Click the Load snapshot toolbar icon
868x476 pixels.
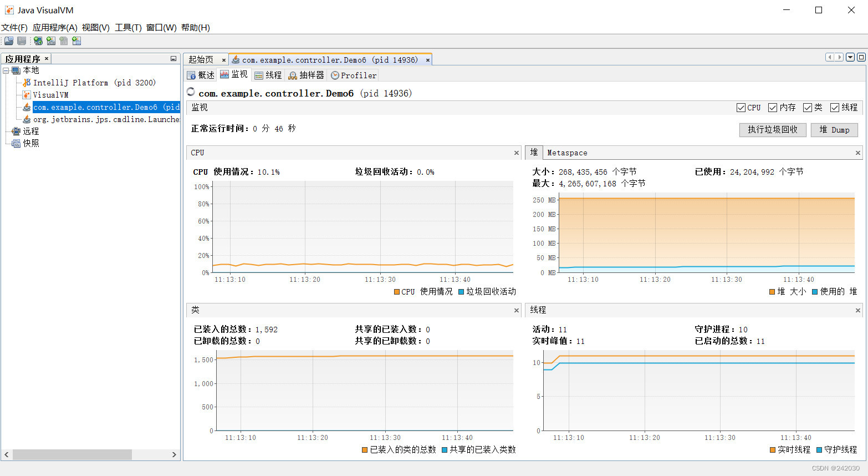point(9,40)
